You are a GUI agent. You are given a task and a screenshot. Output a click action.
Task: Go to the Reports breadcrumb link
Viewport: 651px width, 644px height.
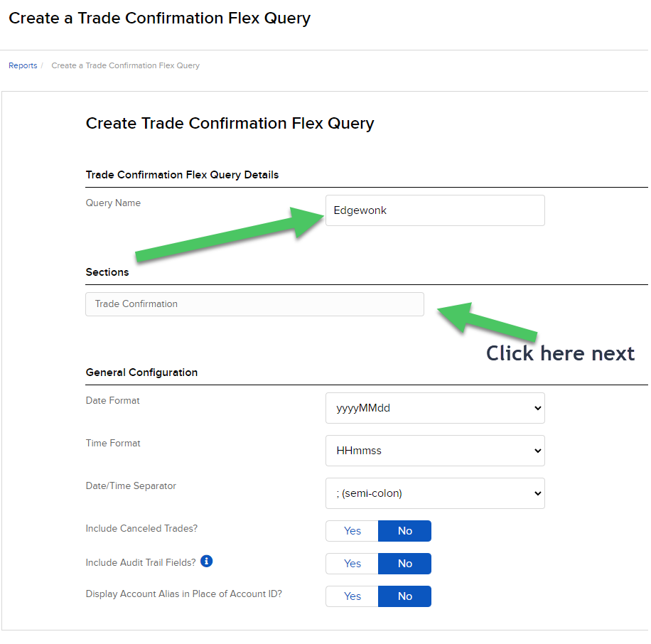coord(23,65)
